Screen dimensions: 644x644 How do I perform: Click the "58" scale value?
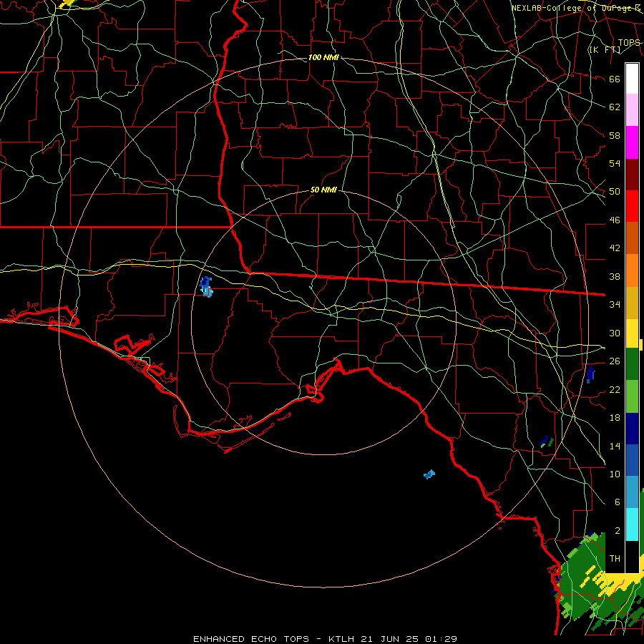click(x=615, y=135)
